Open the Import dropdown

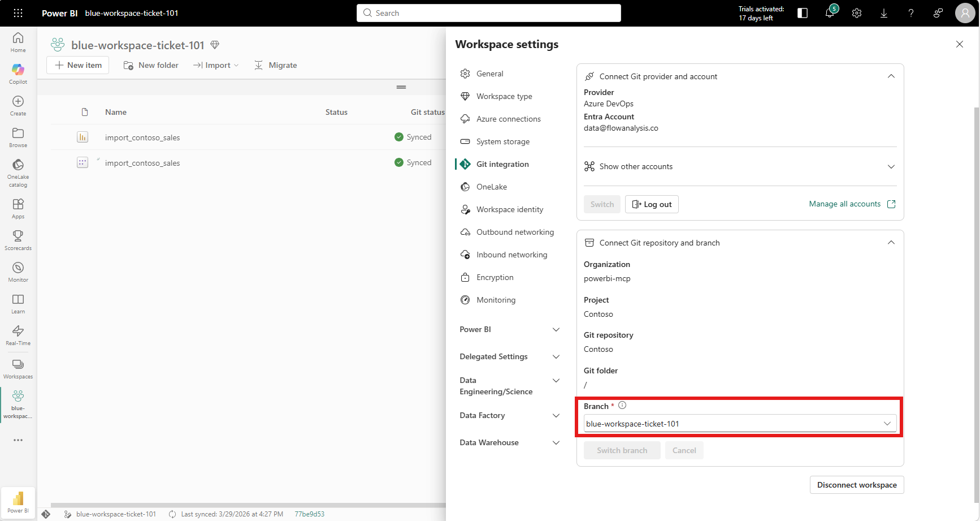[x=216, y=65]
